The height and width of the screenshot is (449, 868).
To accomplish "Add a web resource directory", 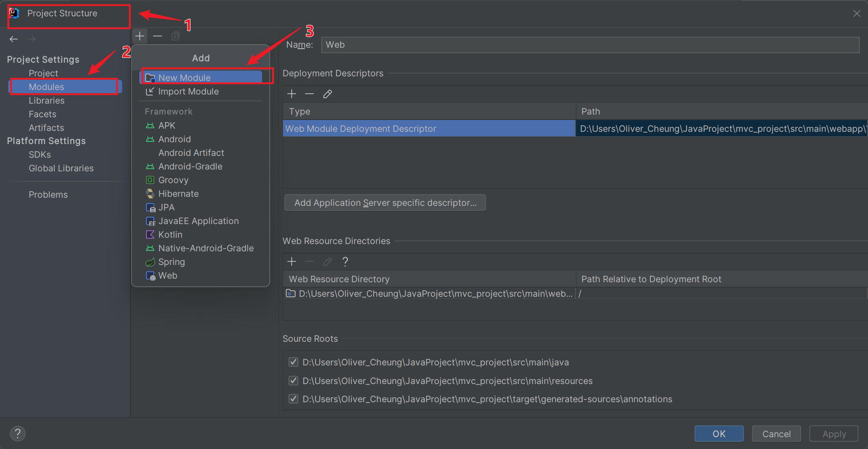I will click(292, 261).
